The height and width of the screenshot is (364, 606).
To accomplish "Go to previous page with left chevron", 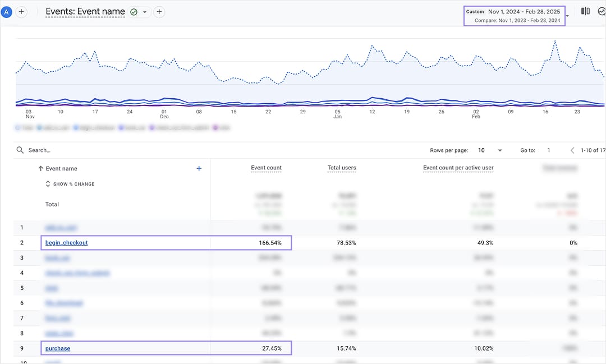I will pyautogui.click(x=572, y=150).
